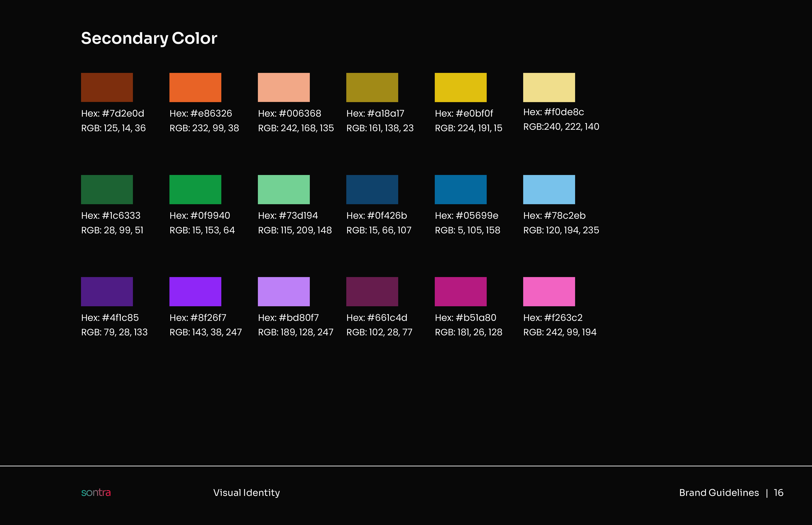Click the deep purple #4f1c85 swatch
The height and width of the screenshot is (525, 812).
tap(107, 292)
